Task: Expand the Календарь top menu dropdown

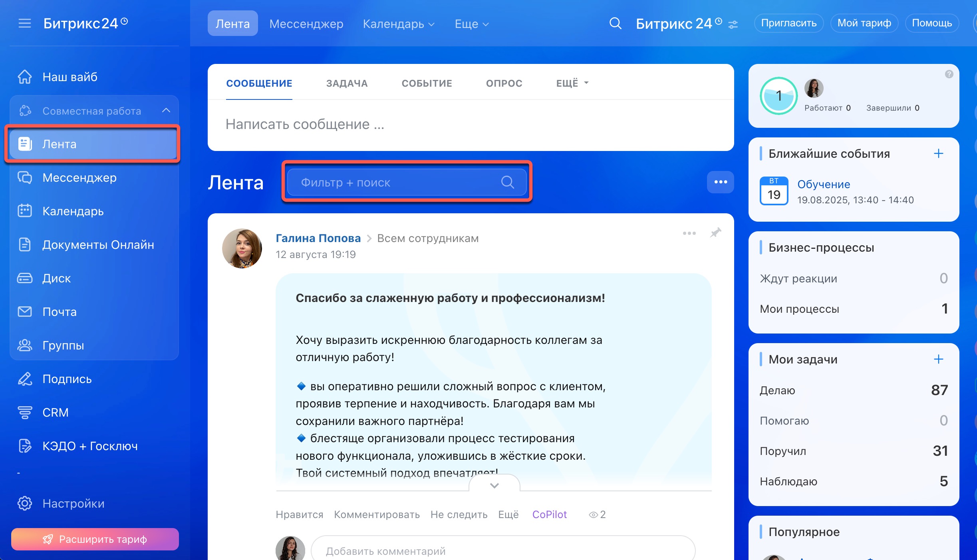Action: 399,24
